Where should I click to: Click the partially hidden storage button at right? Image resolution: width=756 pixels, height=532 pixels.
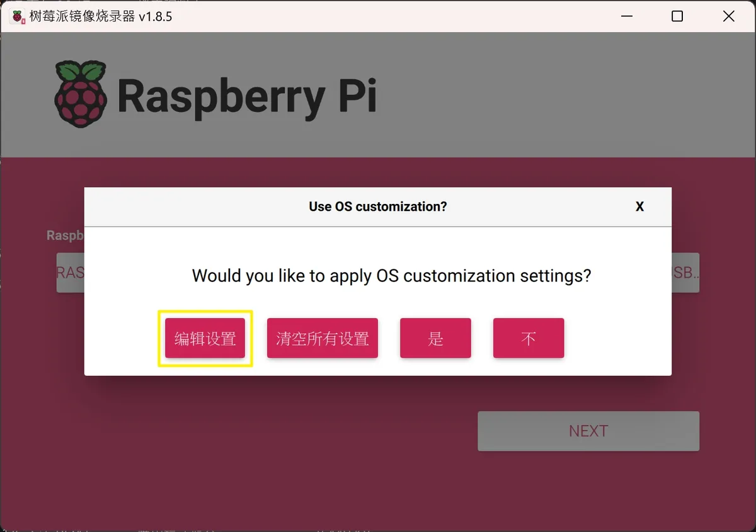click(685, 273)
